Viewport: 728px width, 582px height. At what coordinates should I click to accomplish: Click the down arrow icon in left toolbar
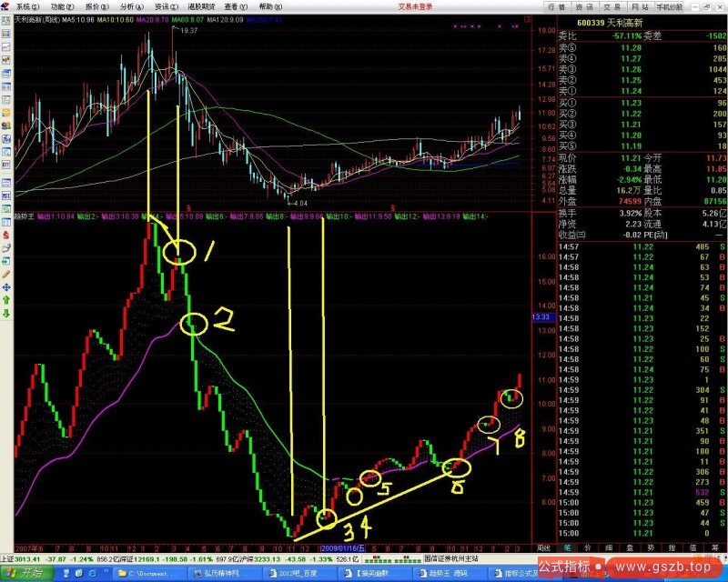click(x=7, y=312)
